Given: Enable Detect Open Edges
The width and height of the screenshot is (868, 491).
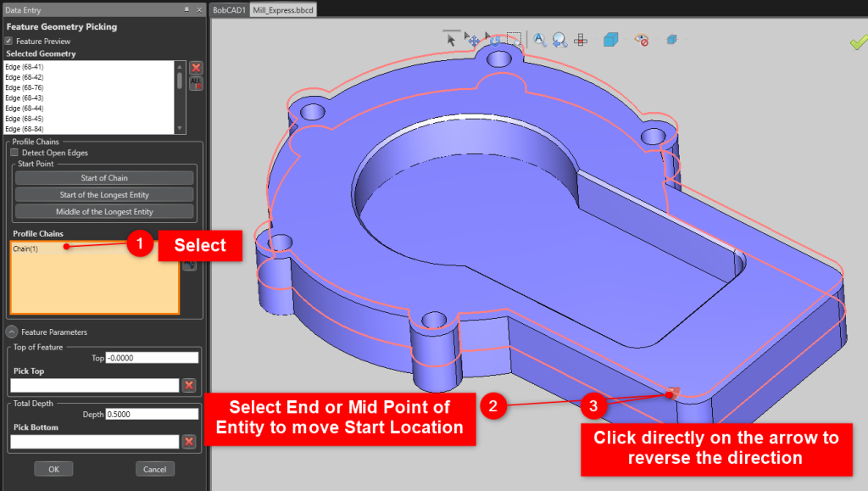Looking at the screenshot, I should (x=14, y=153).
